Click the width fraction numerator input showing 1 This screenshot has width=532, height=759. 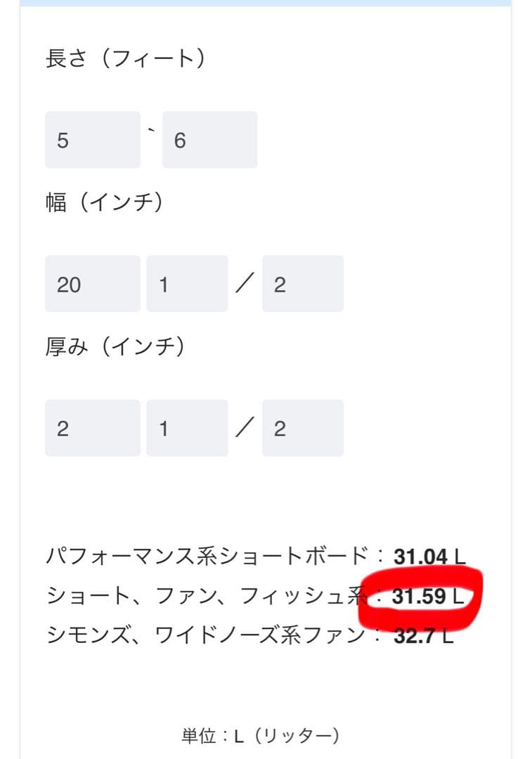pyautogui.click(x=187, y=283)
